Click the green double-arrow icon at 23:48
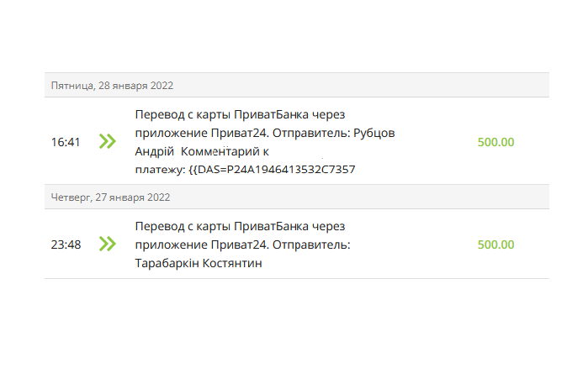Image resolution: width=588 pixels, height=384 pixels. pos(108,244)
